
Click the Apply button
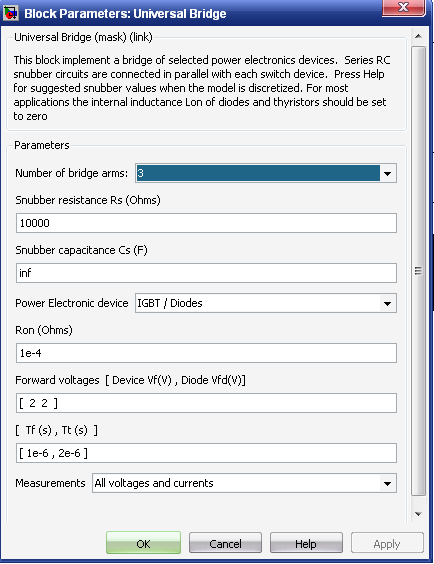pos(387,543)
